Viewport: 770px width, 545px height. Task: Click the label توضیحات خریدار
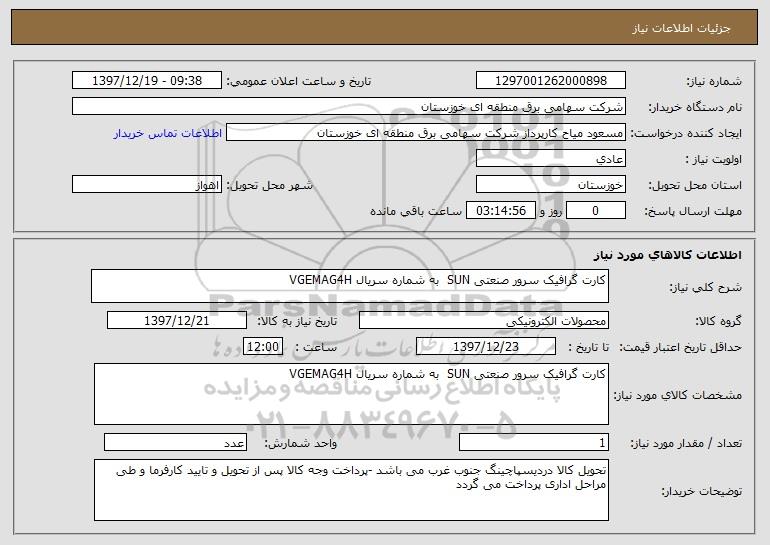pos(702,491)
